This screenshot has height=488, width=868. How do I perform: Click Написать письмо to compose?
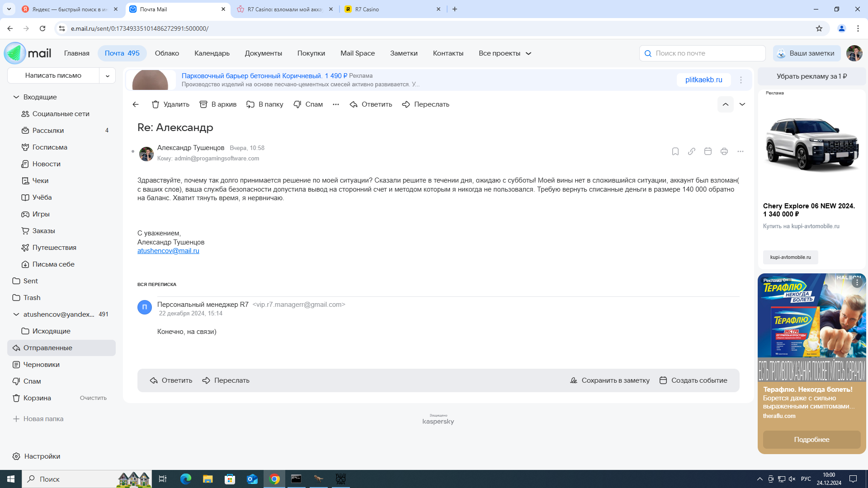(53, 76)
